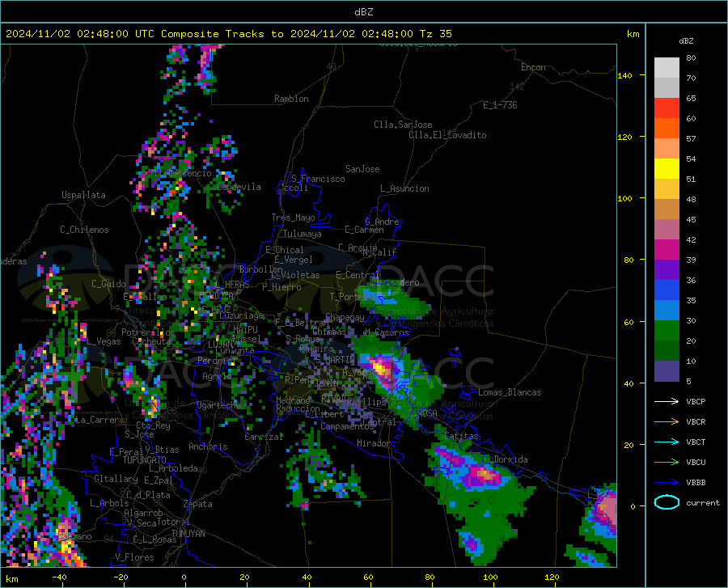Click the V_Flores map label
The width and height of the screenshot is (728, 588).
(134, 557)
